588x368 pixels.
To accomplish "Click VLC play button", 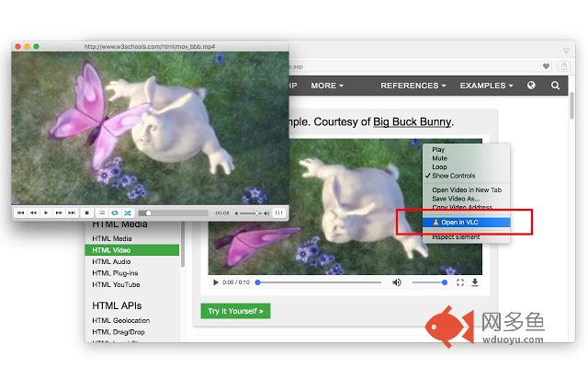I will point(46,213).
